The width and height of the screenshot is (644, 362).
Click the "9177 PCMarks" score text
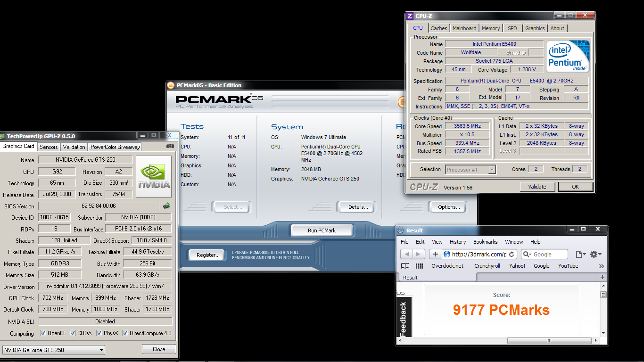pos(501,310)
